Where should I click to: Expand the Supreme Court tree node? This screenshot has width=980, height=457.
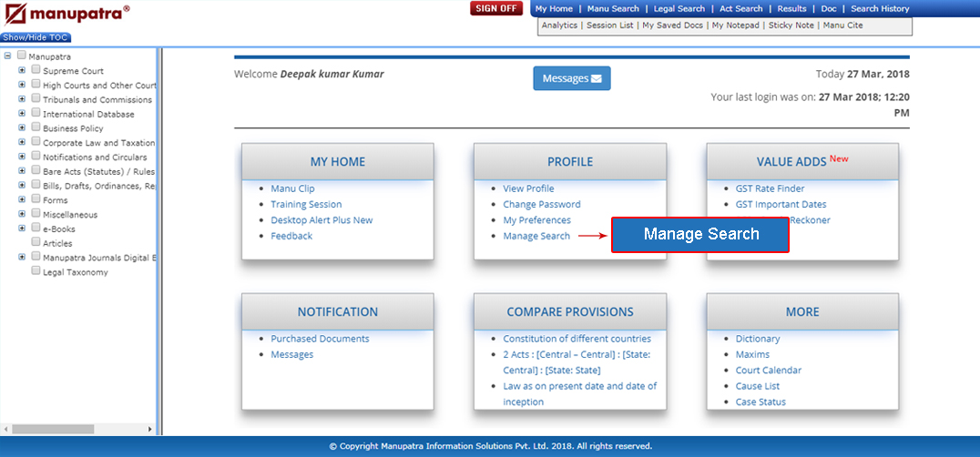[x=22, y=70]
